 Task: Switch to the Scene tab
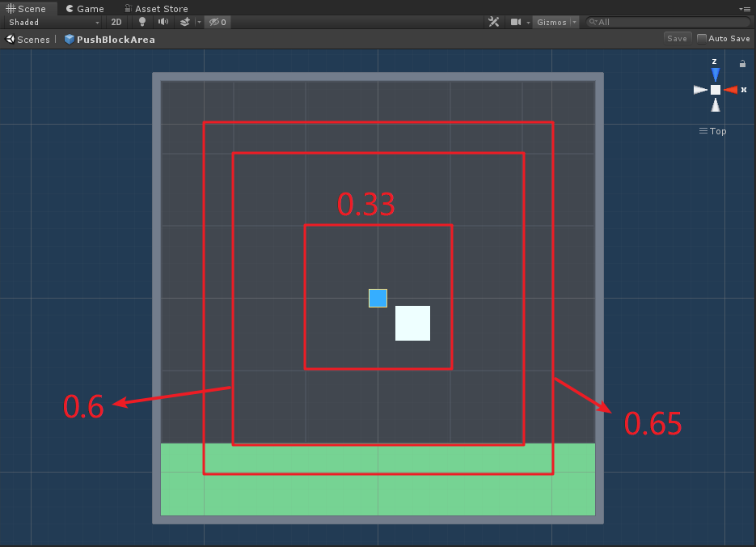point(26,9)
